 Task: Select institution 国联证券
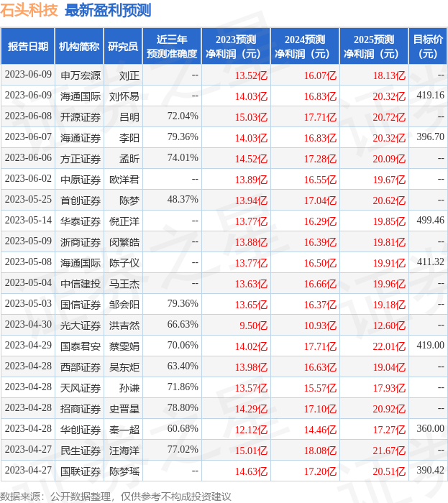tap(81, 471)
